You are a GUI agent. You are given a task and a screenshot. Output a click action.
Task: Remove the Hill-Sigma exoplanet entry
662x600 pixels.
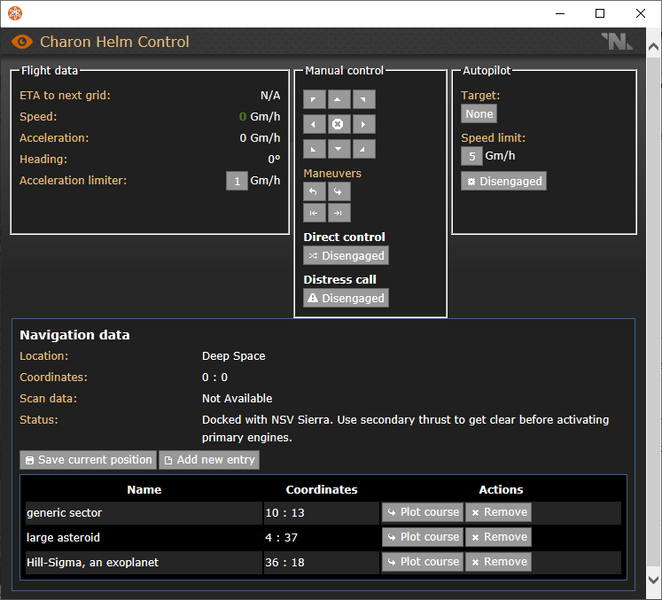pyautogui.click(x=498, y=562)
